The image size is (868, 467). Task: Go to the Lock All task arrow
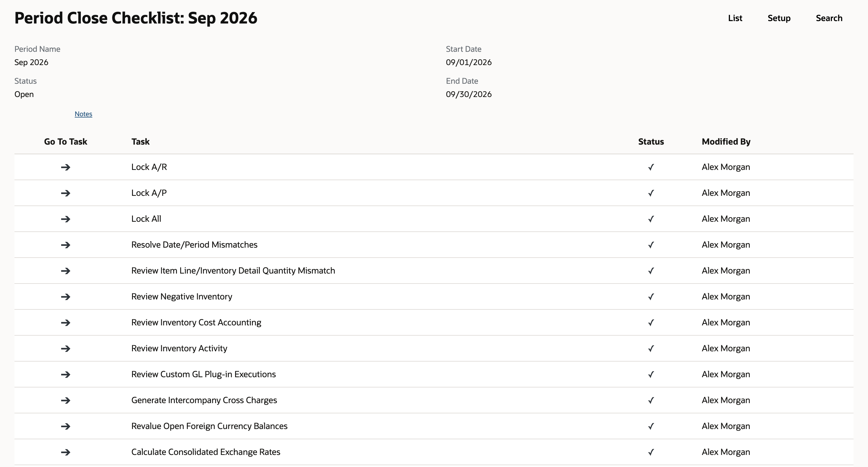click(x=65, y=219)
